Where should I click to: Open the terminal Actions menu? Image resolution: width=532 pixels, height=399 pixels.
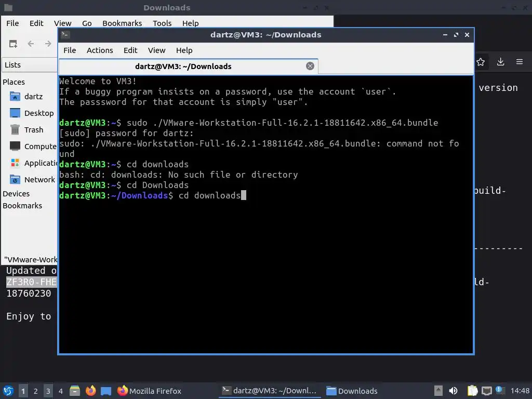tap(100, 50)
